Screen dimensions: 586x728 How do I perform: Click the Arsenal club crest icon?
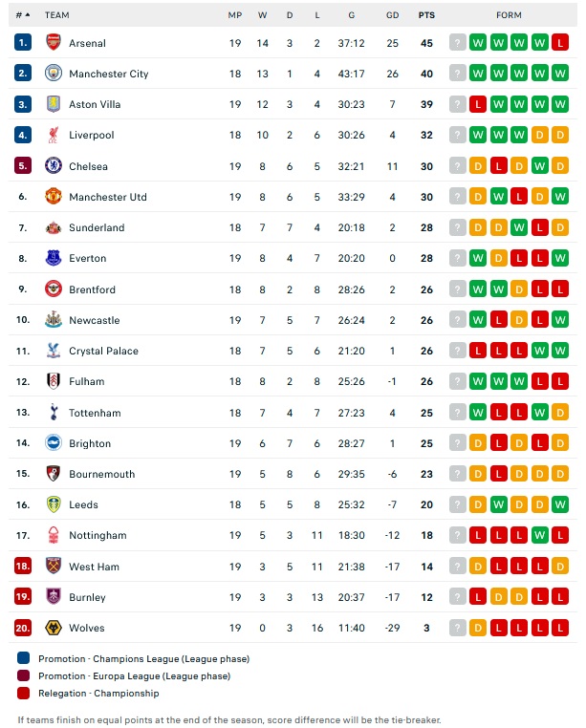click(54, 43)
